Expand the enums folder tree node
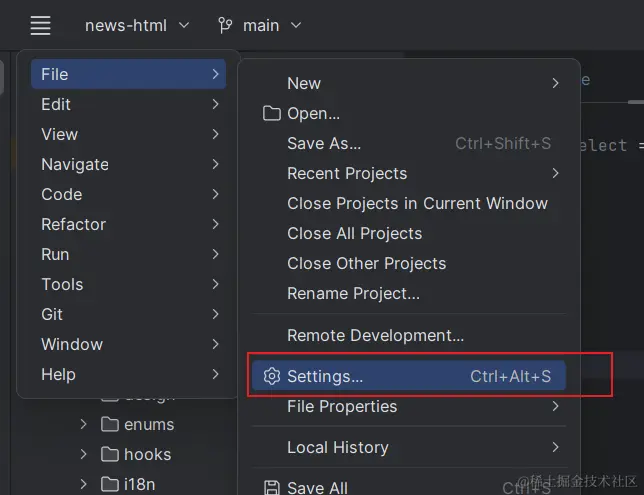Screen dimensions: 644x495 84,424
